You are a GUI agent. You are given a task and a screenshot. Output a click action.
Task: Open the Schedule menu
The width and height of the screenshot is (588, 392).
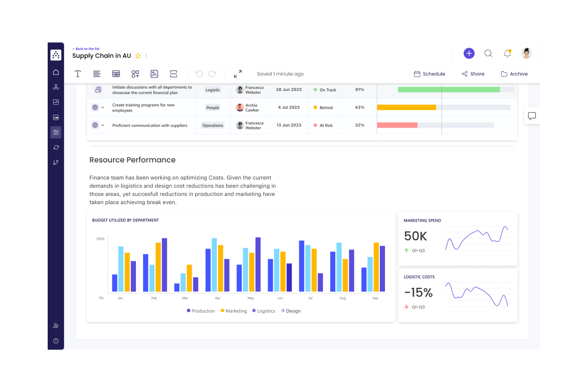(x=429, y=73)
